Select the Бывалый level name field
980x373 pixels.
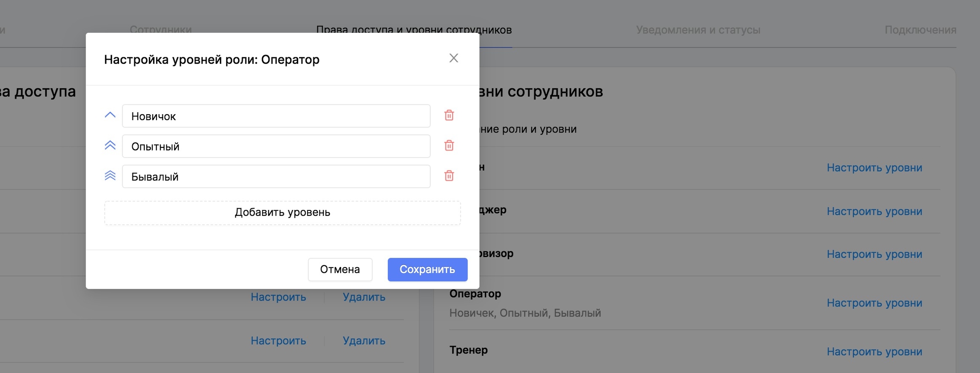276,176
